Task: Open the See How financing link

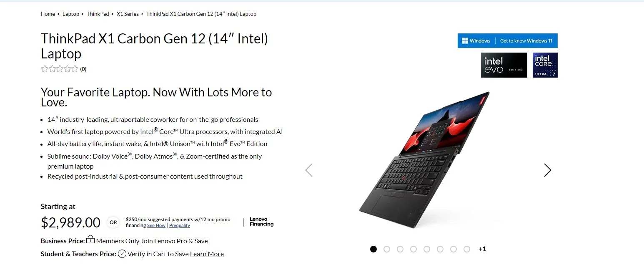Action: [156, 225]
